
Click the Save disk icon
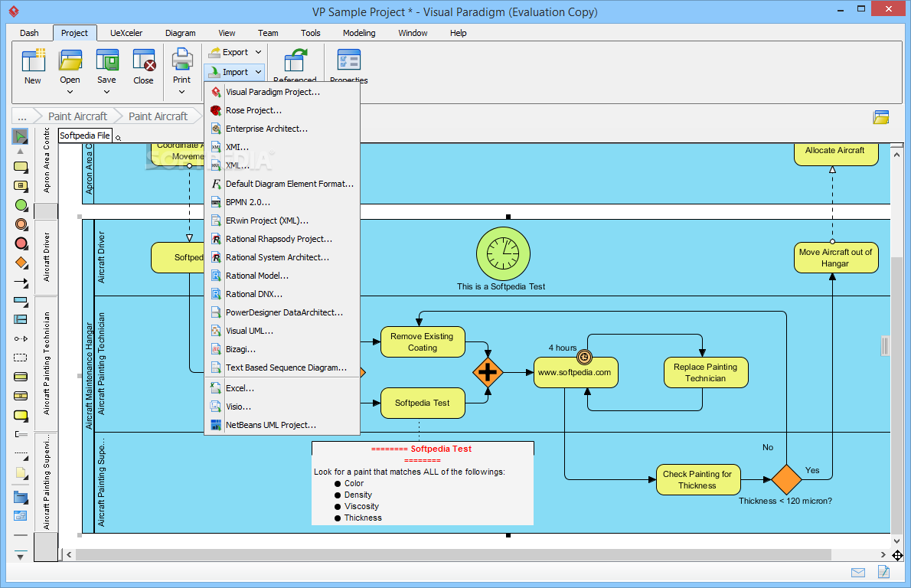point(107,60)
